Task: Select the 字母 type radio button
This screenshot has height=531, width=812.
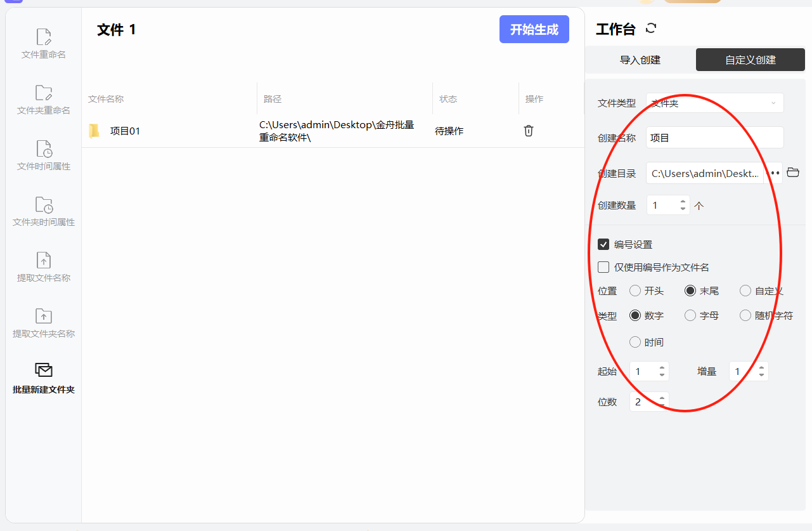Action: (x=690, y=315)
